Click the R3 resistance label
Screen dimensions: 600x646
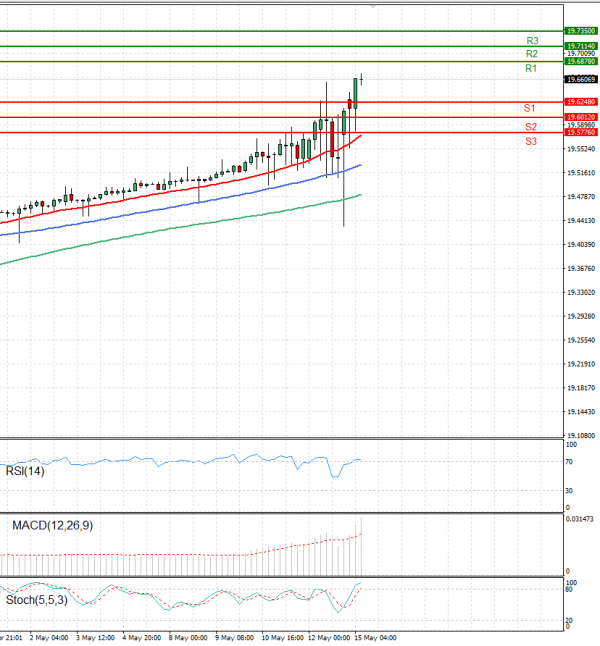(532, 41)
